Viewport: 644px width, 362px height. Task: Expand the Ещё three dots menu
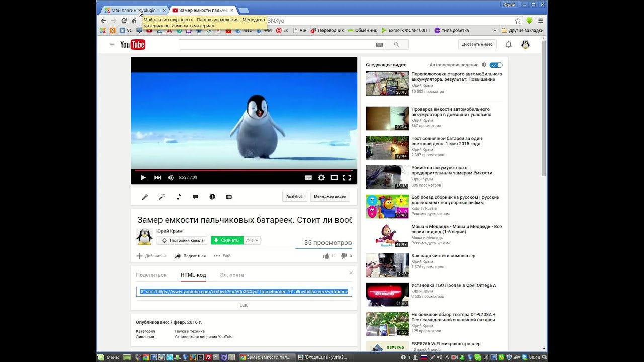tap(222, 256)
